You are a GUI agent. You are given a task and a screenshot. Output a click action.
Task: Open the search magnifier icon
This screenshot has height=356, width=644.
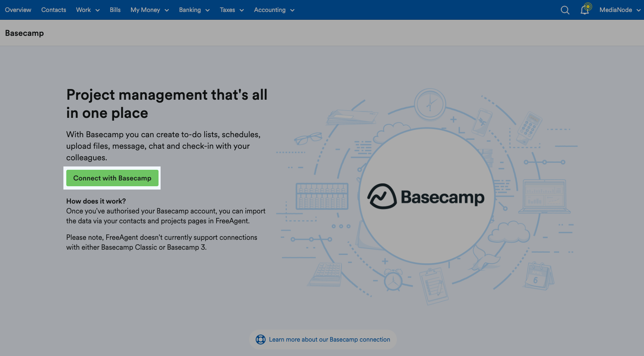(565, 10)
